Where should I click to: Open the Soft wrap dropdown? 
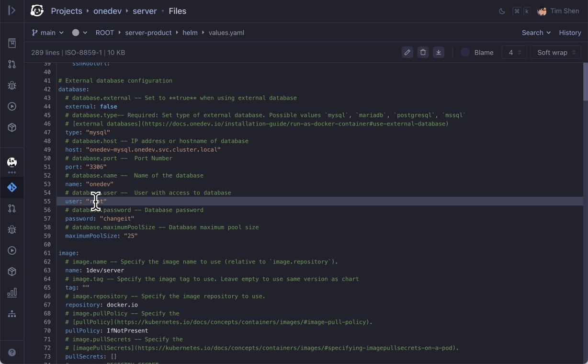point(555,52)
